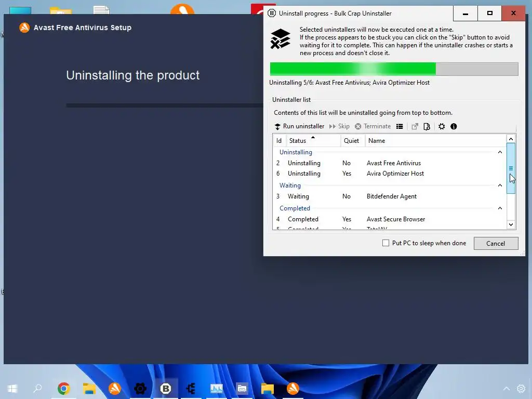Click the tray settings gear icon
Screen dimensions: 532x399
(x=521, y=388)
